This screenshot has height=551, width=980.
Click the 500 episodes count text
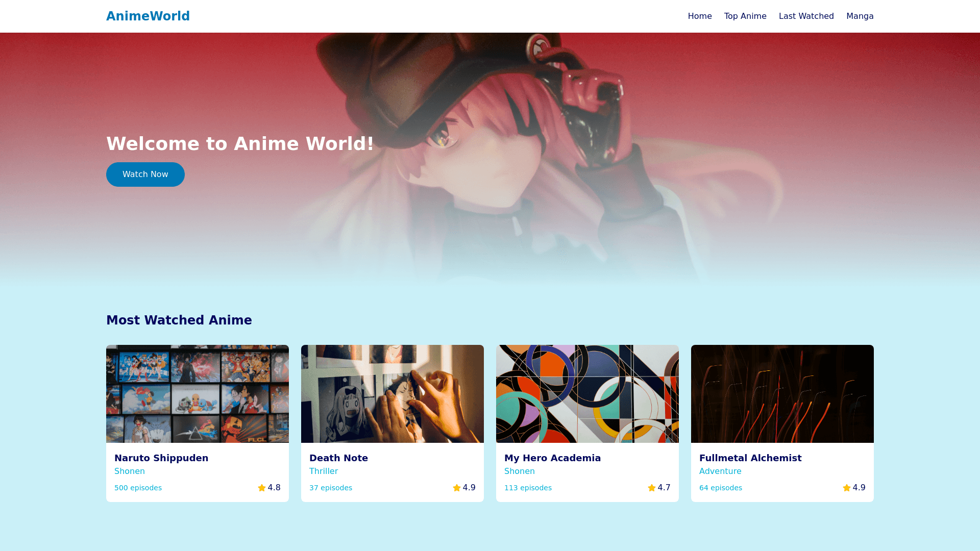[x=138, y=488]
